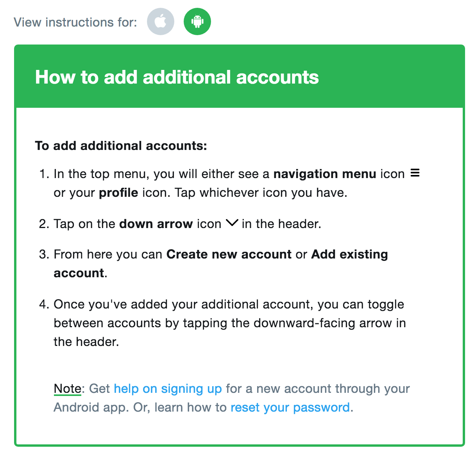This screenshot has width=476, height=460.
Task: Click the navigation menu hamburger icon
Action: 415,173
